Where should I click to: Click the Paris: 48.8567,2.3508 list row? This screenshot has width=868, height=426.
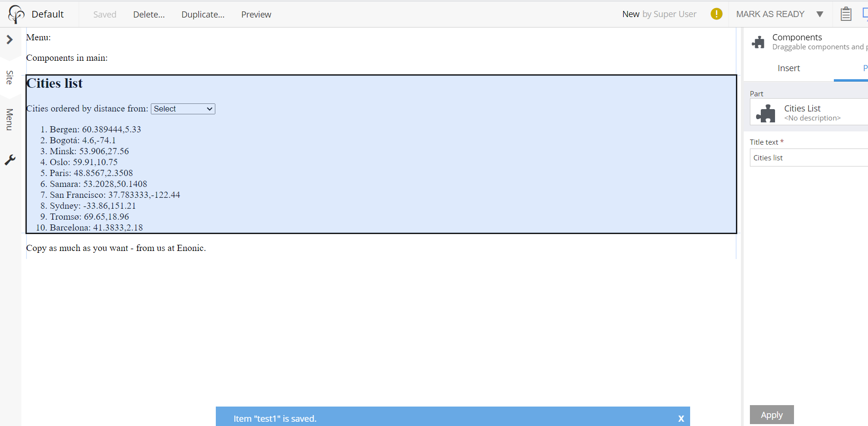click(91, 173)
